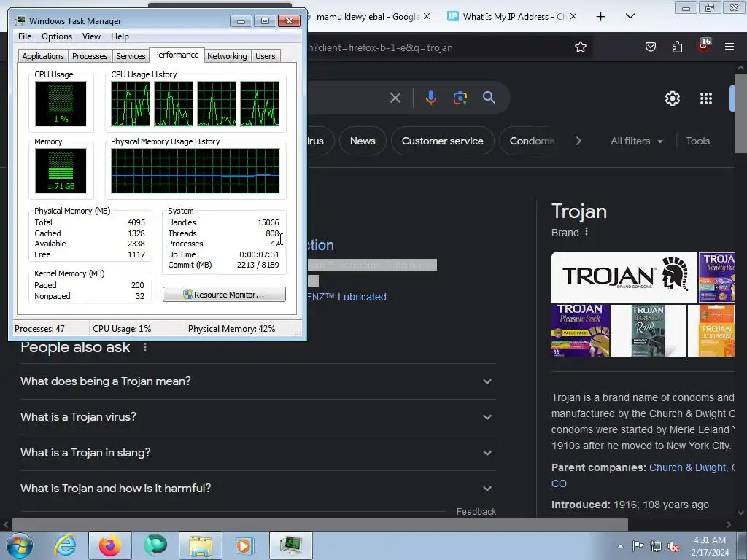Viewport: 747px width, 560px height.
Task: Open the Google apps grid icon
Action: pos(706,98)
